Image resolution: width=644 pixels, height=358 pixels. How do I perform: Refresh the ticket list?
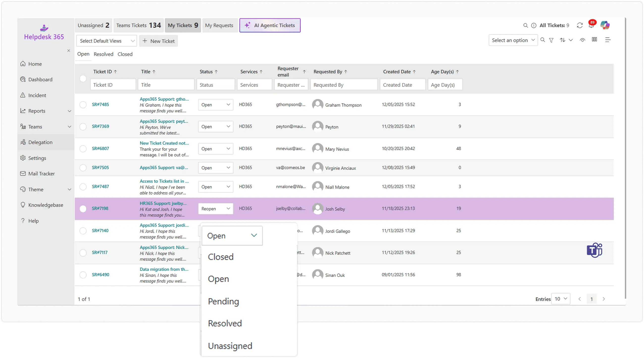(x=579, y=25)
